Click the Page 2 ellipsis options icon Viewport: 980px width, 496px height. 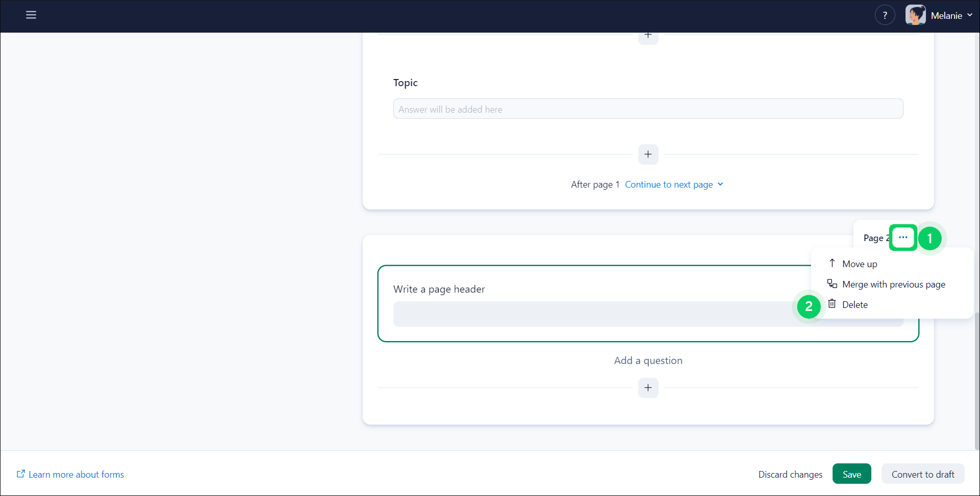pos(903,238)
